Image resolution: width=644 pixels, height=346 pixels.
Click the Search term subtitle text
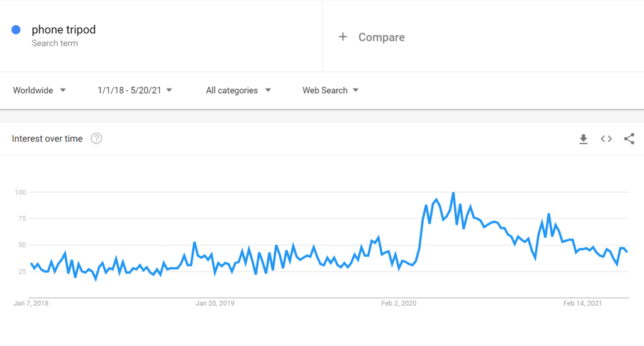coord(55,43)
